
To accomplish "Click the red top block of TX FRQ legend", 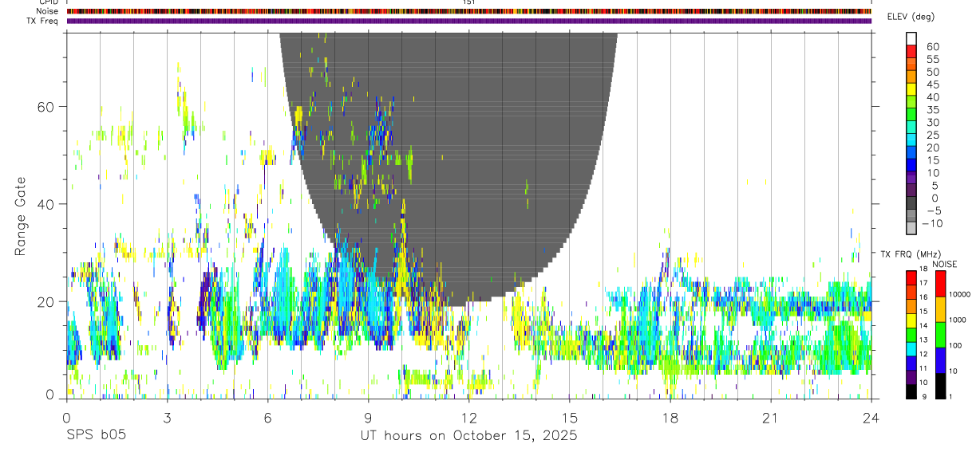I will point(911,277).
